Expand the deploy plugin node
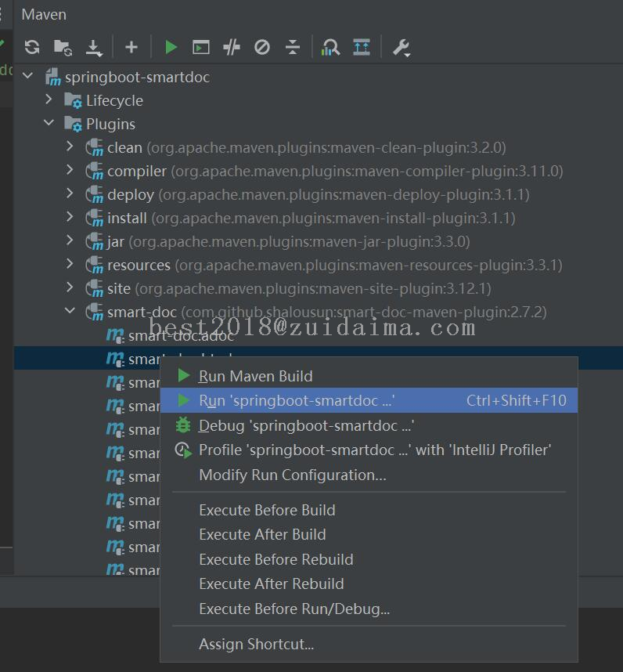 [70, 193]
